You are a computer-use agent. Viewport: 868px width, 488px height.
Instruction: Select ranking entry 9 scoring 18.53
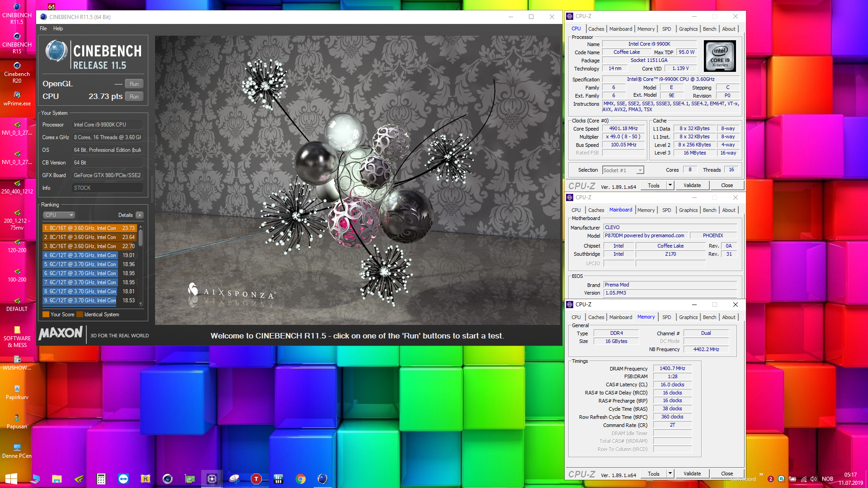(90, 300)
